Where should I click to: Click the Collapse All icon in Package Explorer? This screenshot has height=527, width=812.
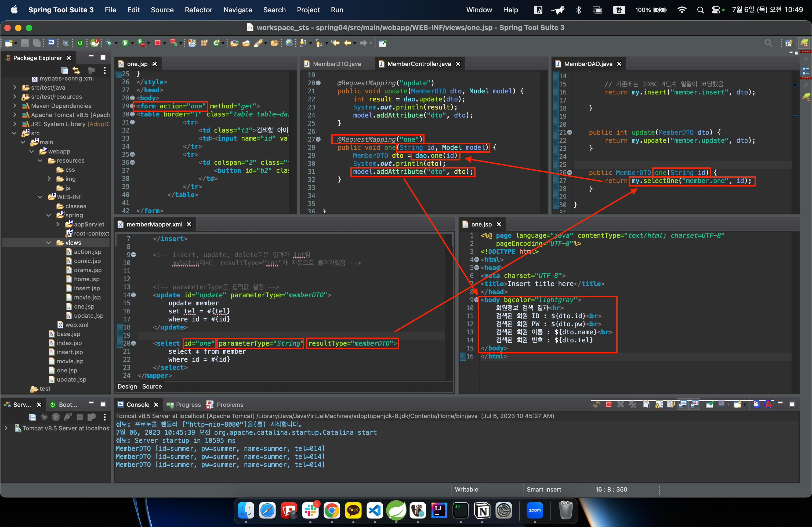pyautogui.click(x=64, y=71)
